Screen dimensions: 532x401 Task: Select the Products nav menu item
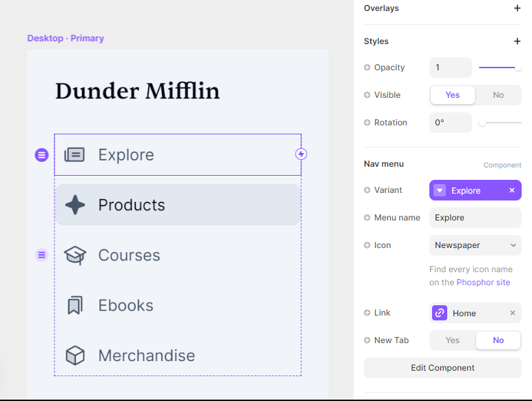[178, 205]
